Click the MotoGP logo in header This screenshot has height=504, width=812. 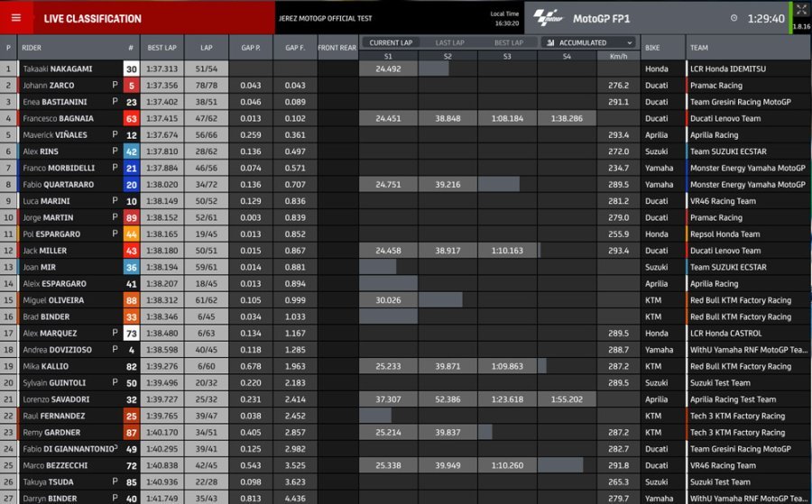(x=548, y=17)
